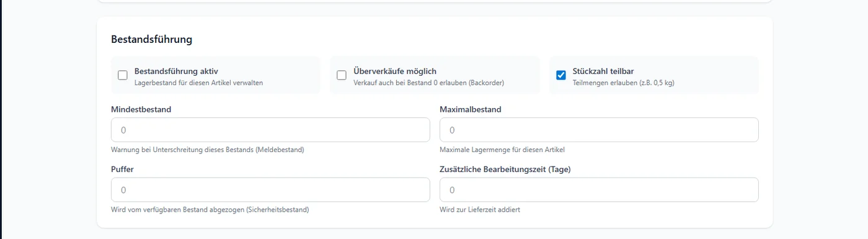This screenshot has height=239, width=868.
Task: Click into the Maximalbestand field
Action: click(x=599, y=130)
